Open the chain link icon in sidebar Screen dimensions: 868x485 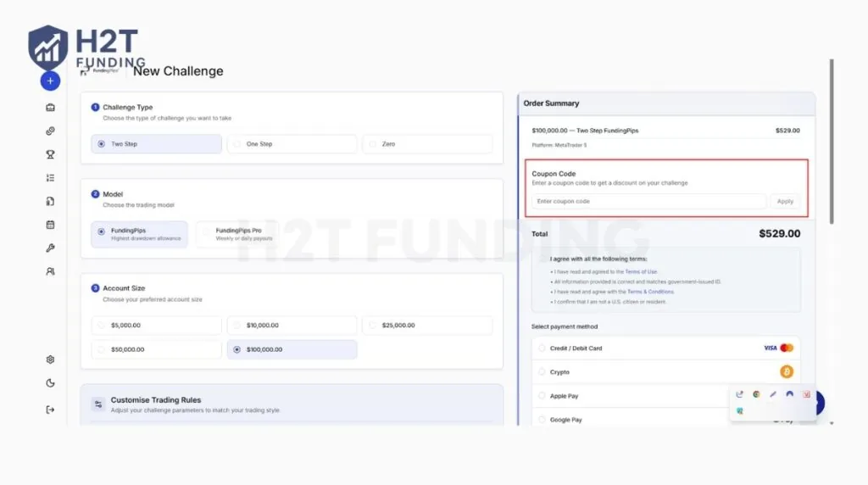(50, 131)
